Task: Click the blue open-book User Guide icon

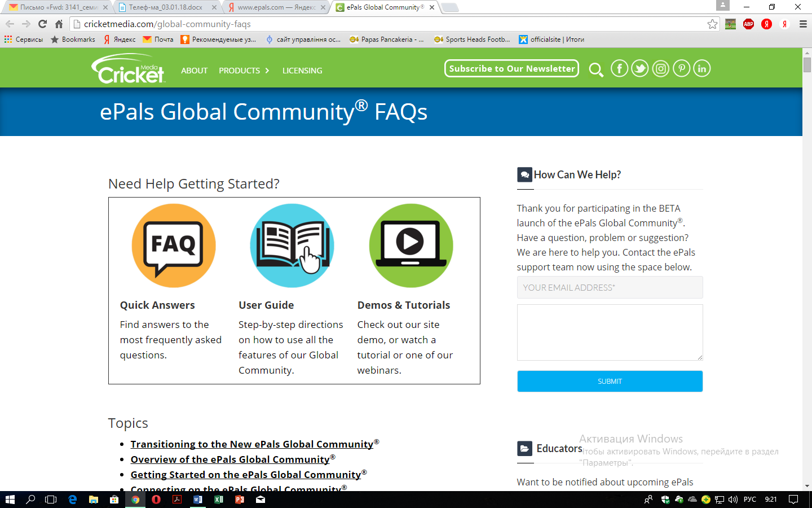Action: point(292,246)
